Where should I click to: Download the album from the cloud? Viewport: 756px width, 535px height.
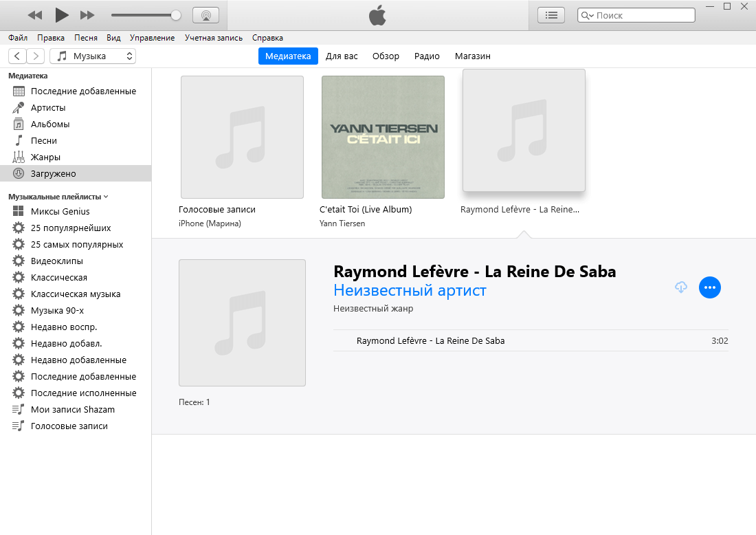tap(681, 287)
